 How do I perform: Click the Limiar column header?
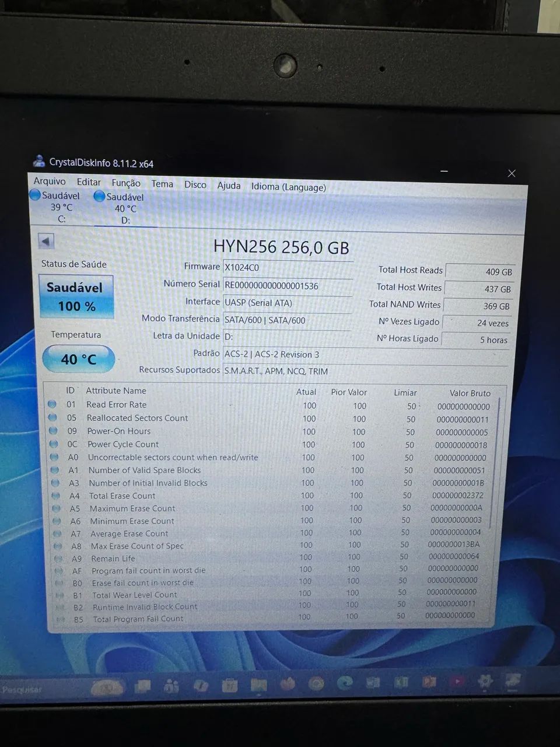405,392
